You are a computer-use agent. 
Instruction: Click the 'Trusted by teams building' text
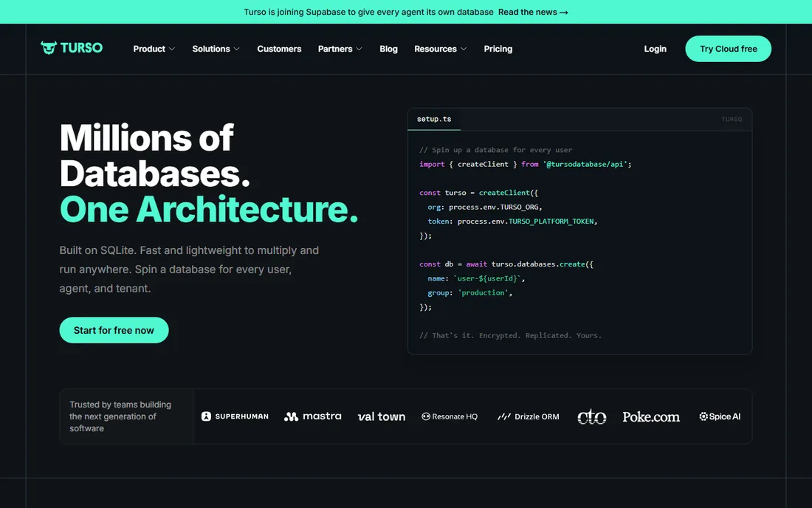tap(120, 416)
